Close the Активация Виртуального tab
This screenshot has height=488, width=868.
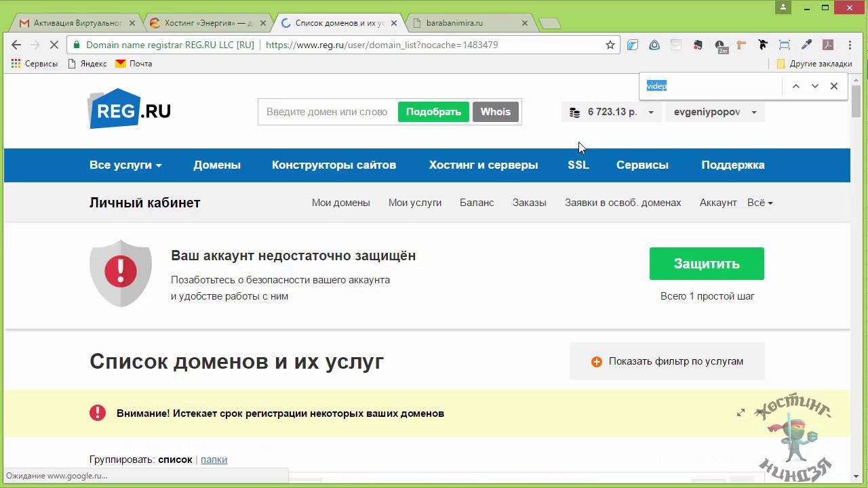point(132,23)
